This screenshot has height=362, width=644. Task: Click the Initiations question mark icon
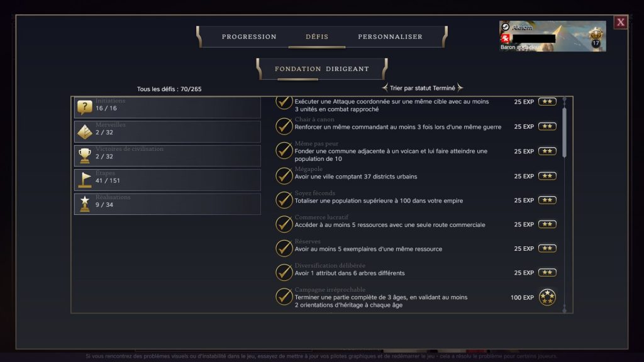84,107
